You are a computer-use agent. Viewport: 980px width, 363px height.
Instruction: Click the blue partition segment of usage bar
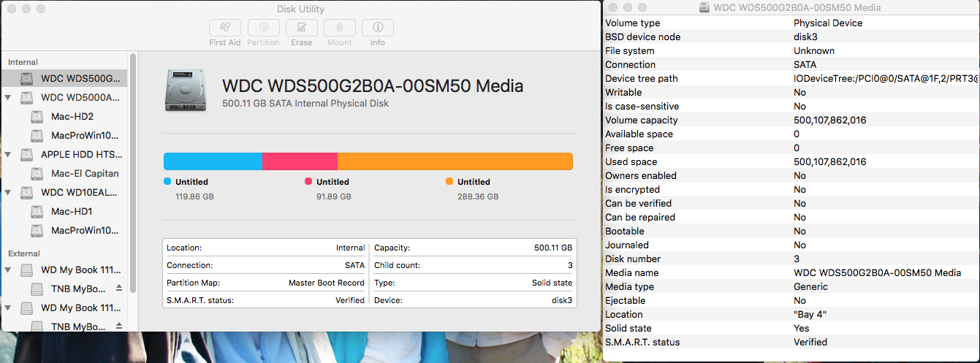tap(213, 161)
